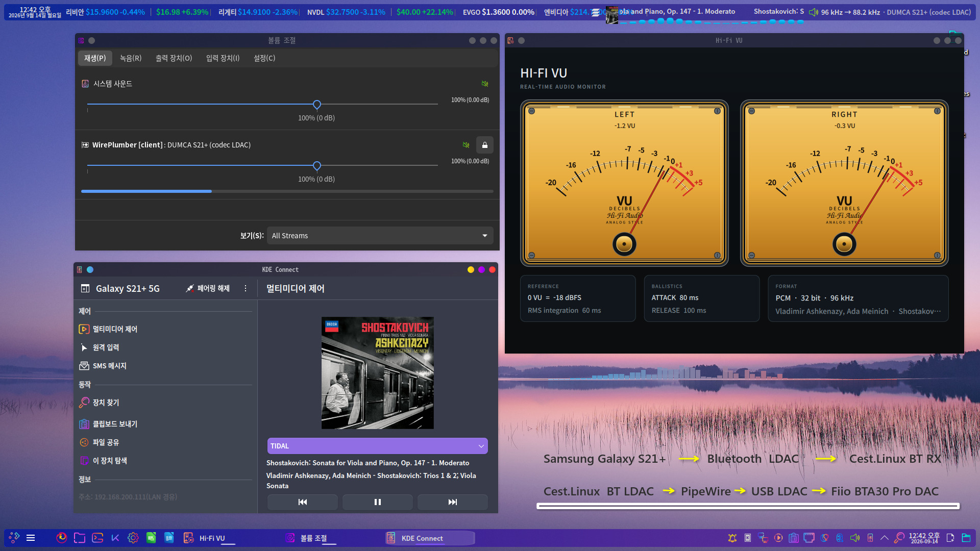Open the KDE Connect device overflow menu

click(246, 289)
